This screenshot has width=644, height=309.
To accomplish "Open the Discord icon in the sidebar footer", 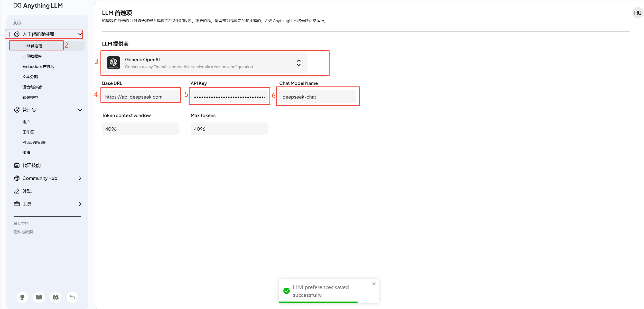I will 55,297.
